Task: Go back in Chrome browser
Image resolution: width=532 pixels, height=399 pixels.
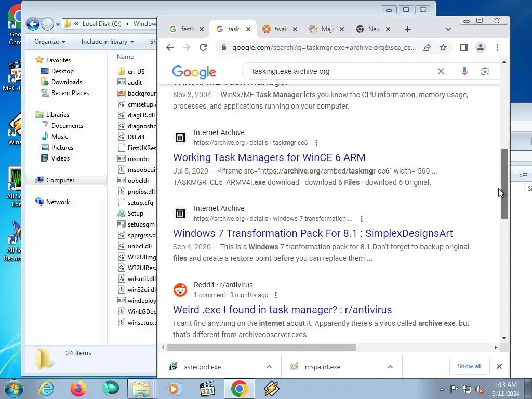Action: 170,47
